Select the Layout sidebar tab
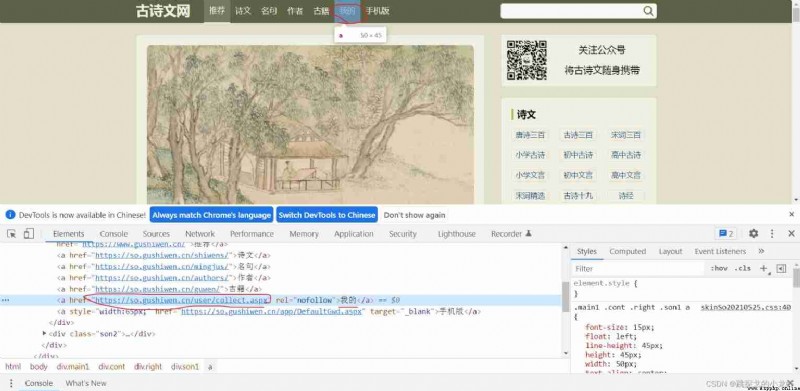Image resolution: width=800 pixels, height=391 pixels. (670, 251)
